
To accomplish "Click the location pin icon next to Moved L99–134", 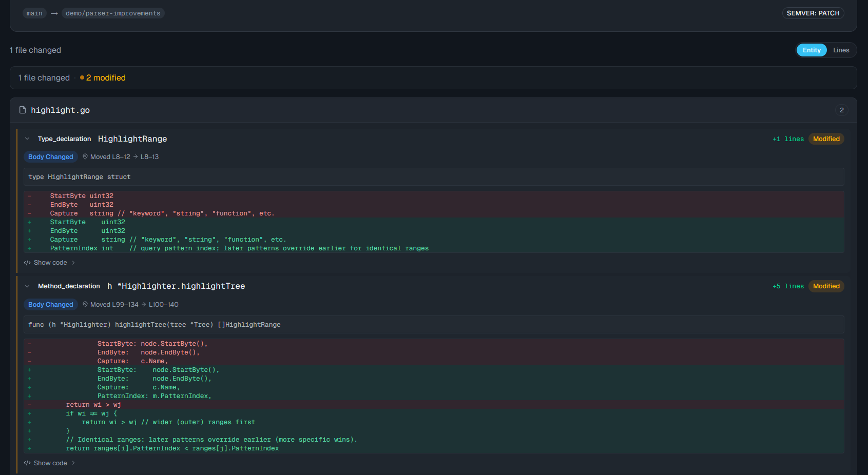I will [x=85, y=304].
